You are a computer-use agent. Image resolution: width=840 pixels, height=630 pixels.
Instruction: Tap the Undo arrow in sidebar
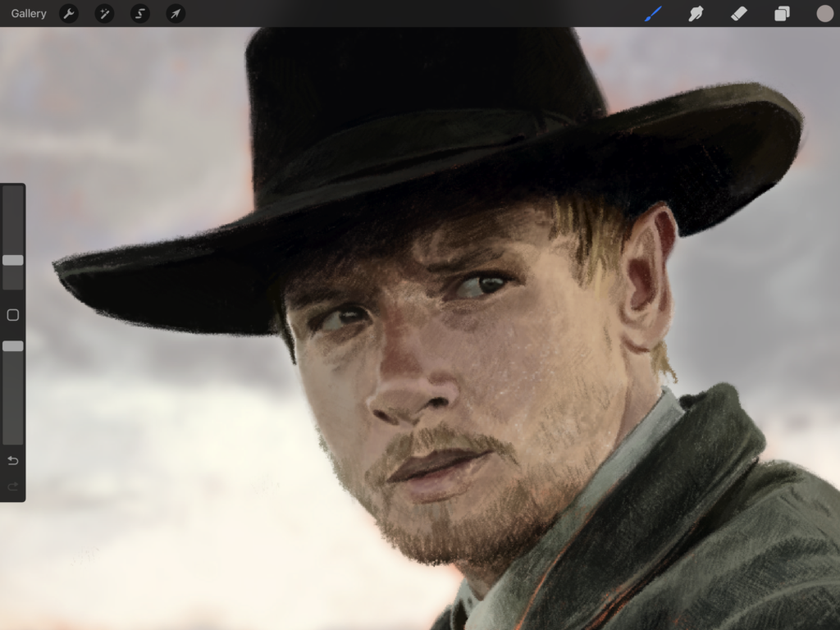(12, 461)
